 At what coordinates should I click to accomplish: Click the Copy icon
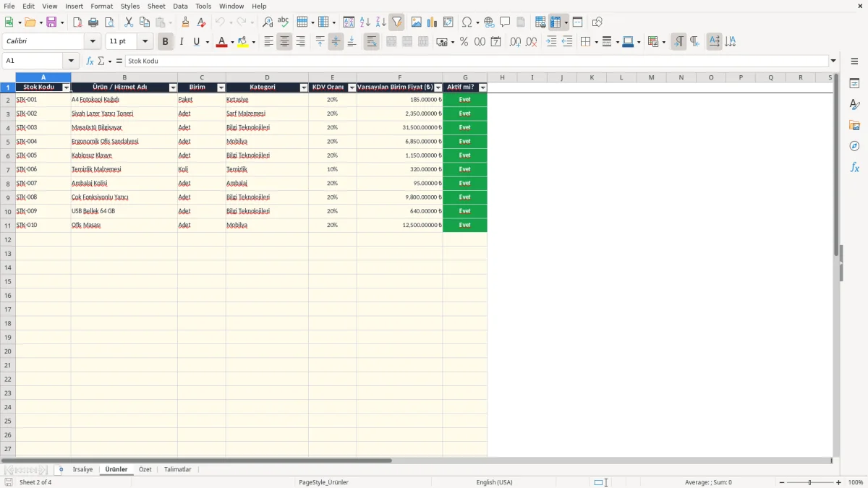click(145, 22)
